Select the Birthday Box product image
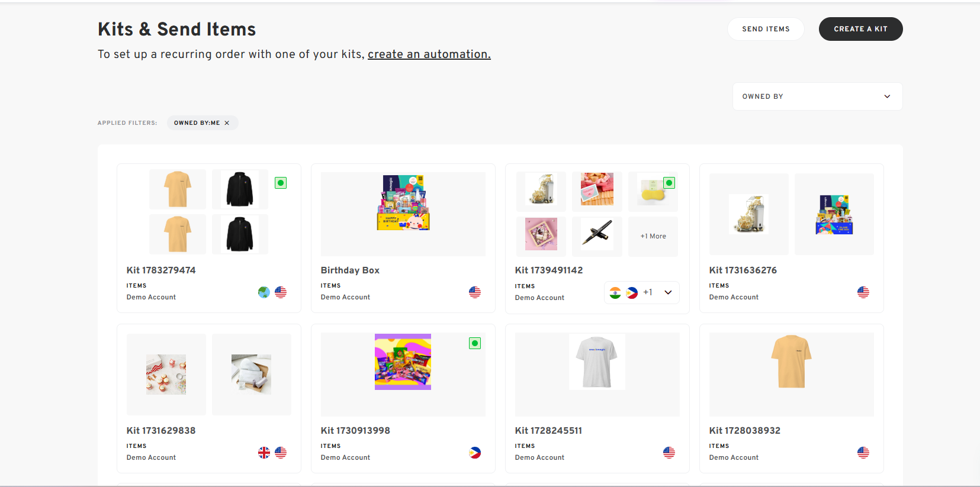980x487 pixels. click(403, 203)
